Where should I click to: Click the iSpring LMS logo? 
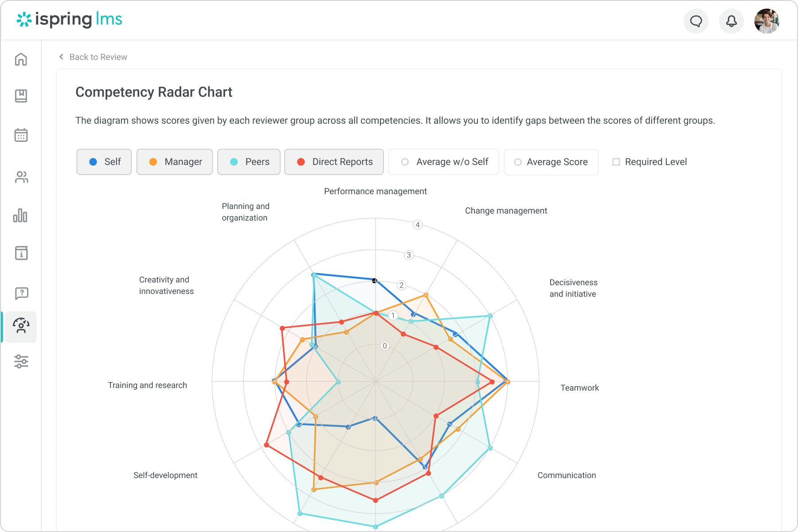(x=70, y=20)
